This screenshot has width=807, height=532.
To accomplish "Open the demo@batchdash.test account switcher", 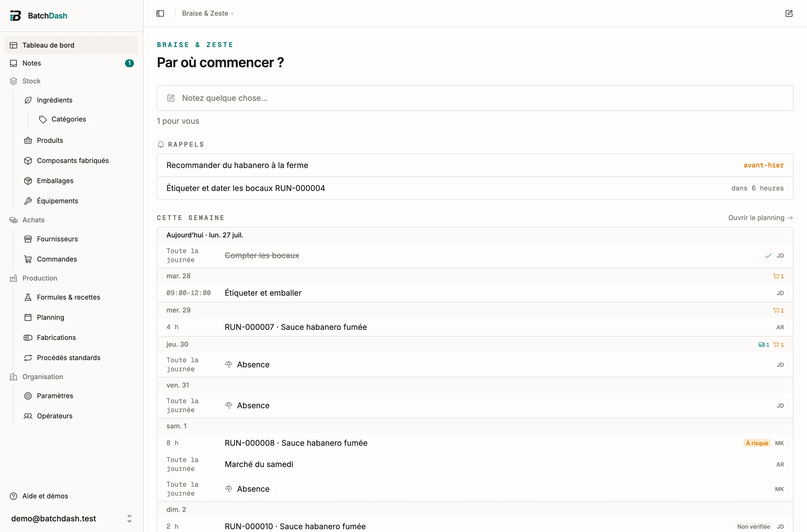I will [71, 519].
